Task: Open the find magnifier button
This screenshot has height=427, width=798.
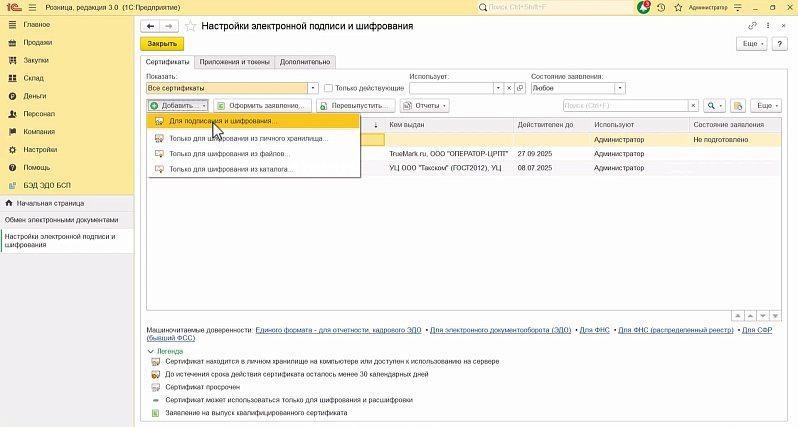Action: pyautogui.click(x=714, y=105)
